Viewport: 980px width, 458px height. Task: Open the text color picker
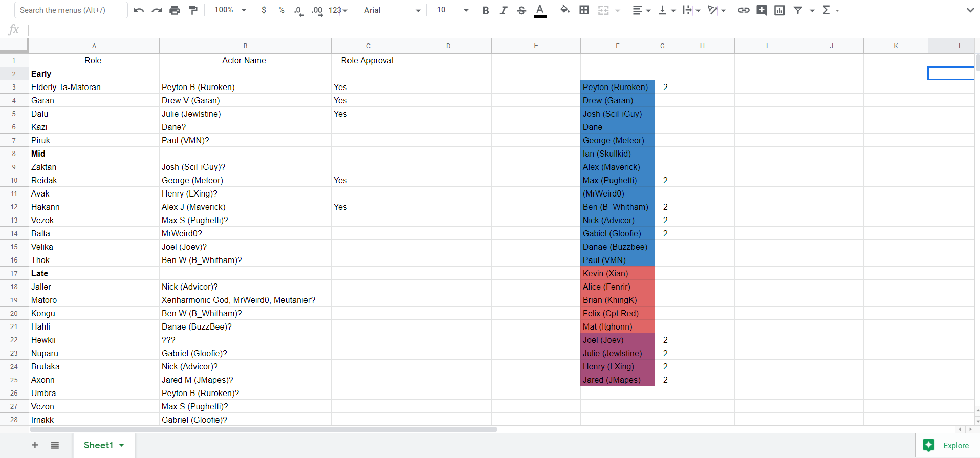tap(540, 10)
